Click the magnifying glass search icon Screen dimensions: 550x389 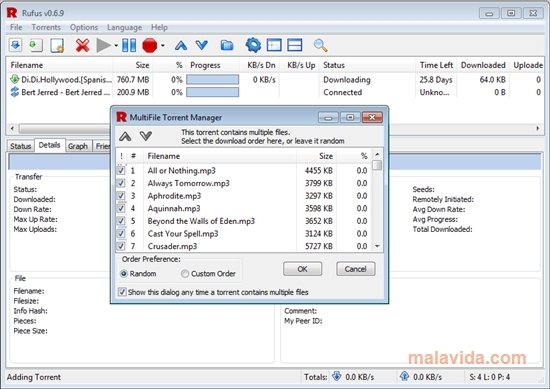tap(321, 46)
